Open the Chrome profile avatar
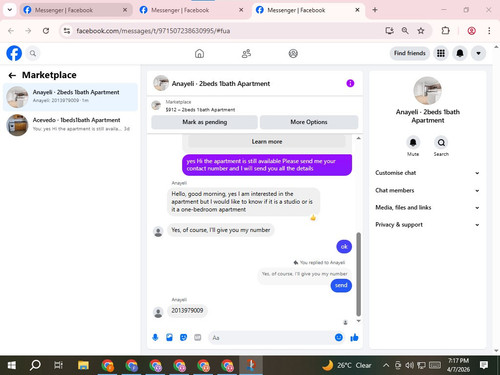This screenshot has width=500, height=375. point(471,31)
